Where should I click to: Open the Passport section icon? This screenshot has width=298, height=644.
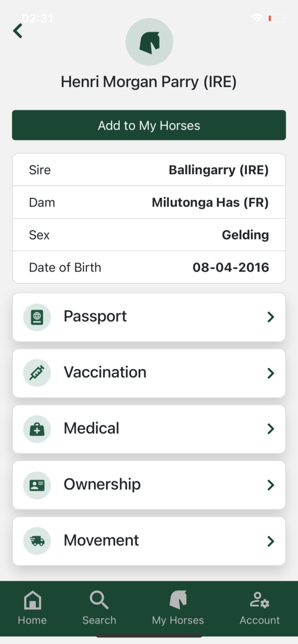tap(37, 316)
